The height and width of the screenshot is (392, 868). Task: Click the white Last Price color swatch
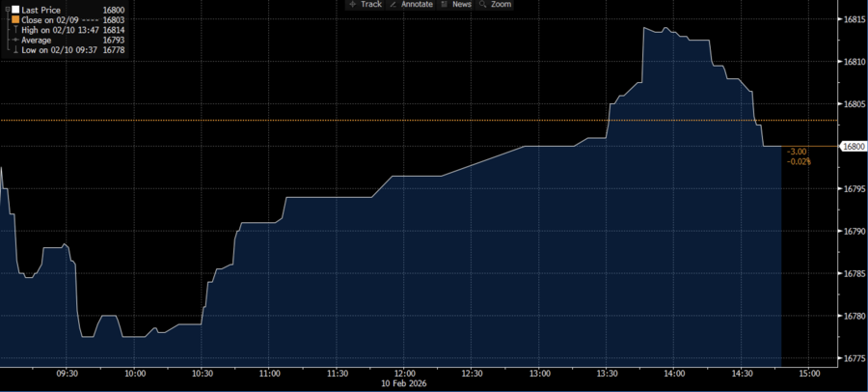14,10
